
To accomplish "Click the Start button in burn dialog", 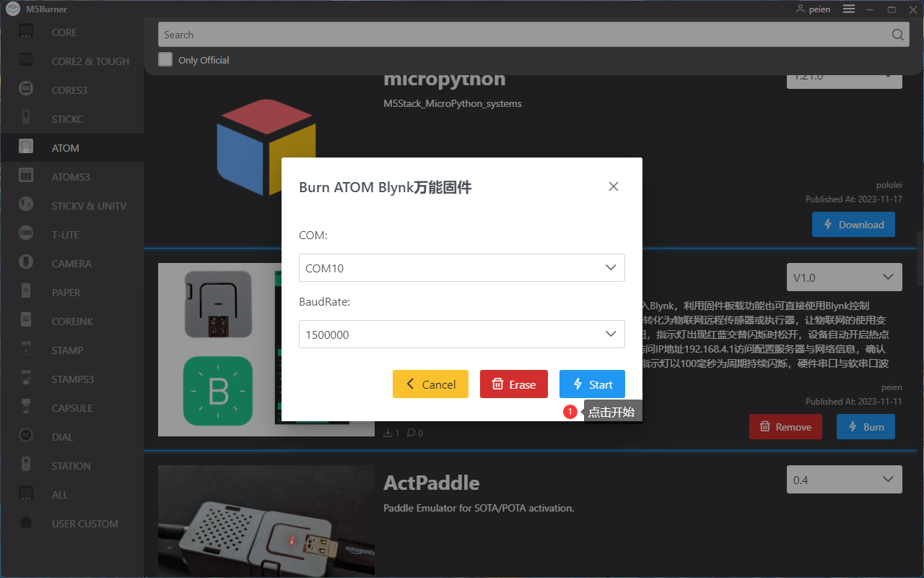I will pos(592,384).
